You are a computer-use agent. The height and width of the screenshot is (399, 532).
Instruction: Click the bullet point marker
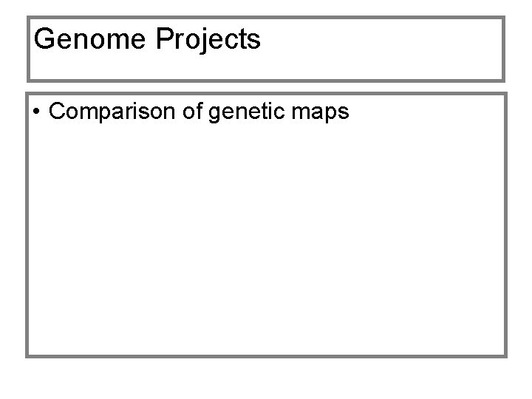coord(36,111)
